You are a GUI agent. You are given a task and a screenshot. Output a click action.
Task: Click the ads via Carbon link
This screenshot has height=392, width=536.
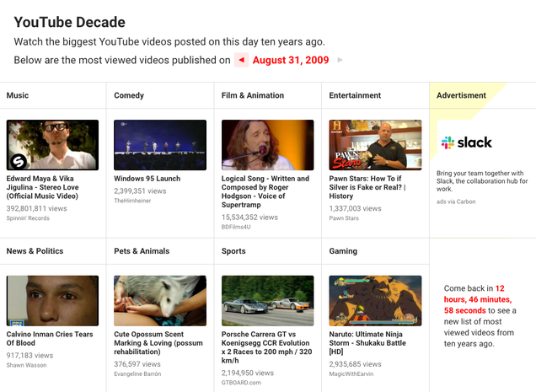click(456, 201)
